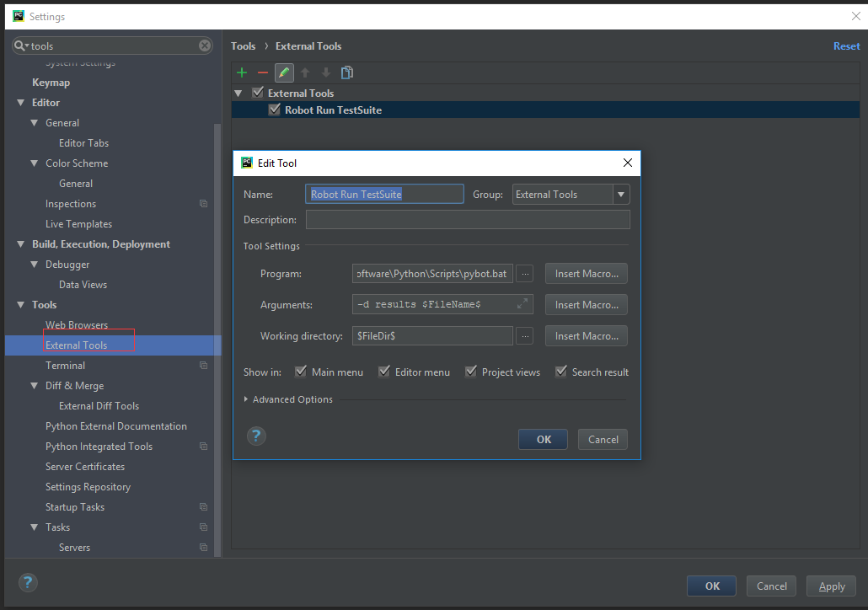
Task: Toggle the Main menu checkbox
Action: click(x=301, y=372)
